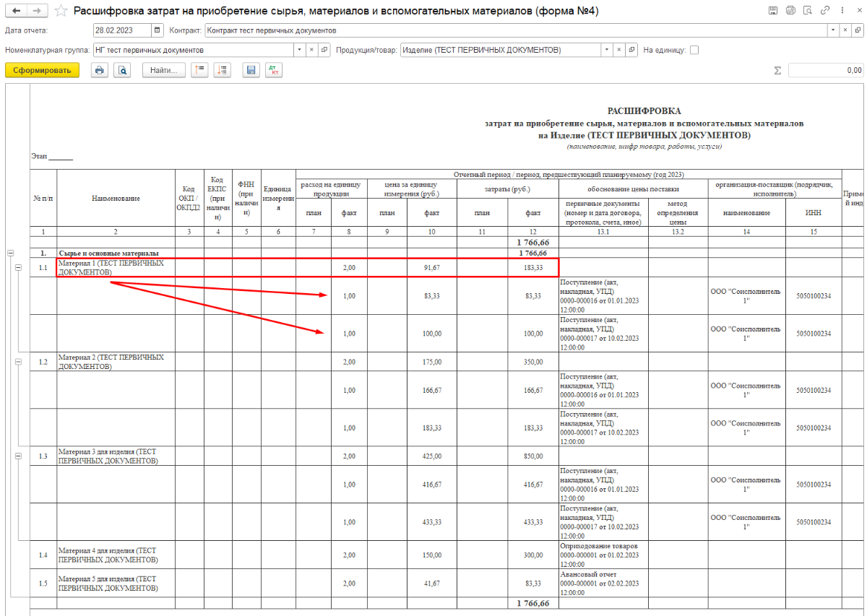867x616 pixels.
Task: Click the sum sigma icon
Action: pos(777,71)
